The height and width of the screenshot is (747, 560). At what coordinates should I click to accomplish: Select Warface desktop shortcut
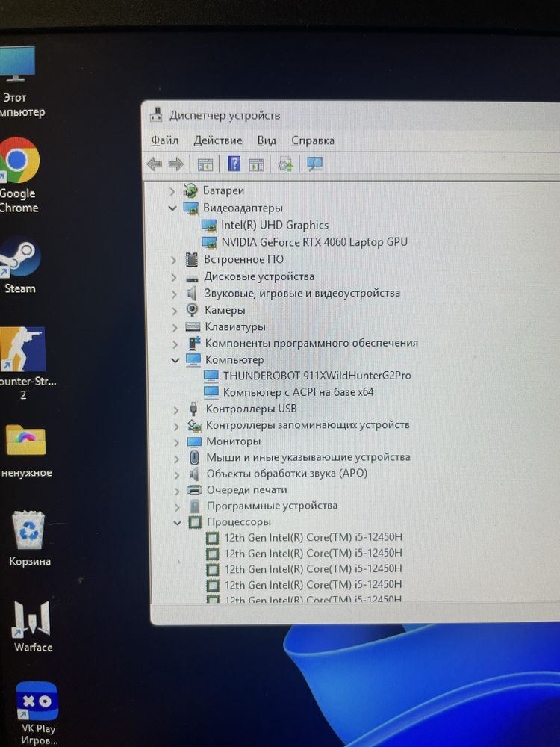[x=33, y=627]
